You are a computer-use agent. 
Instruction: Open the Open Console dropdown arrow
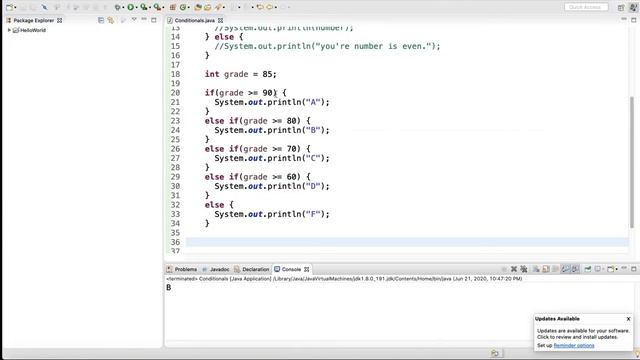(617, 269)
